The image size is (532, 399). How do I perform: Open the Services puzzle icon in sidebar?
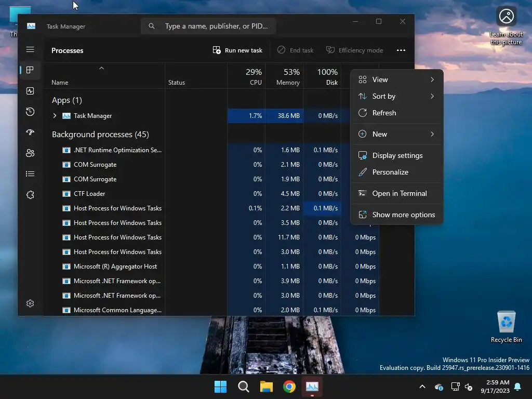30,195
